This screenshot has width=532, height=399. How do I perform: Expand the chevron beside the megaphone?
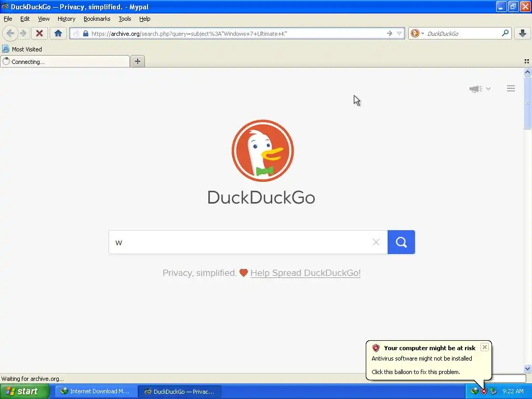488,88
